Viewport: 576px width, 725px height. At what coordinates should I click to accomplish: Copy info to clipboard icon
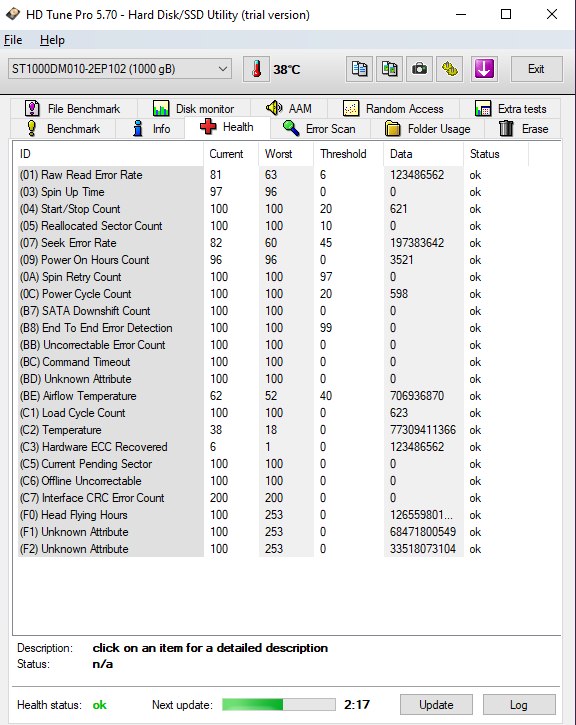pyautogui.click(x=359, y=69)
